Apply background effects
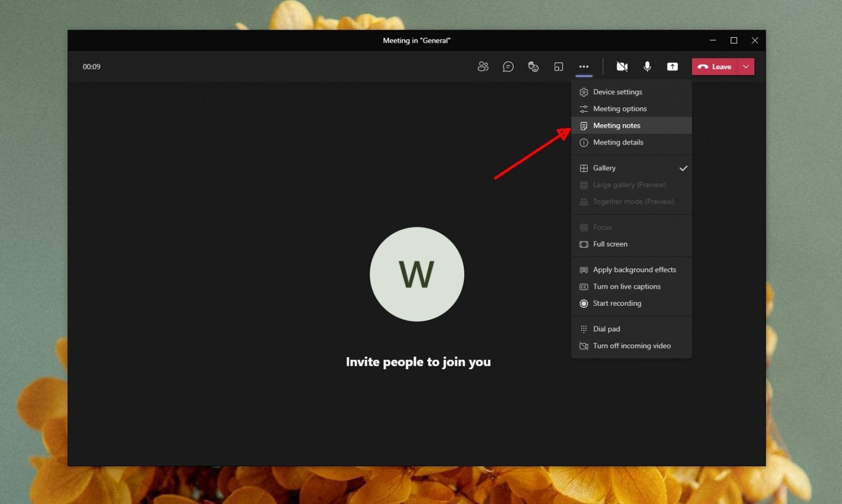Viewport: 842px width, 504px height. [634, 270]
